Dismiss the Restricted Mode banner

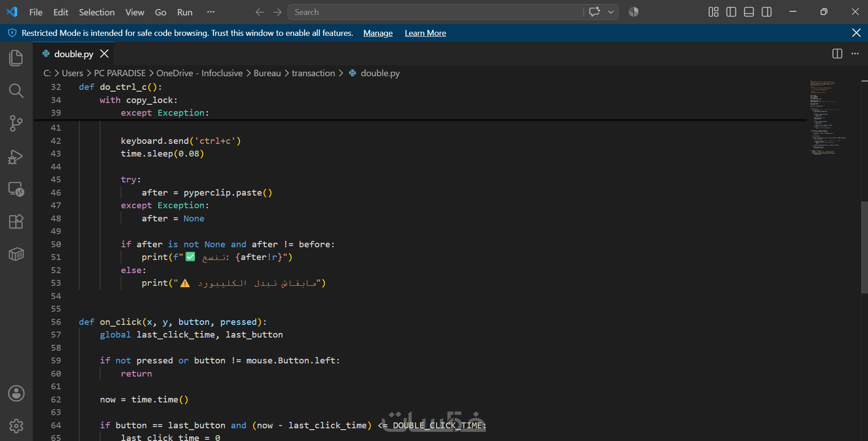point(856,33)
